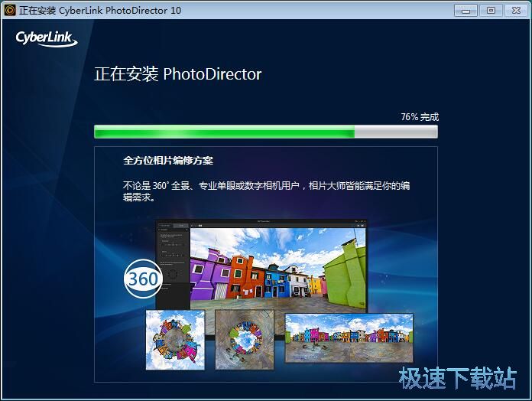The image size is (532, 401).
Task: Maximize the installer window
Action: click(x=491, y=11)
